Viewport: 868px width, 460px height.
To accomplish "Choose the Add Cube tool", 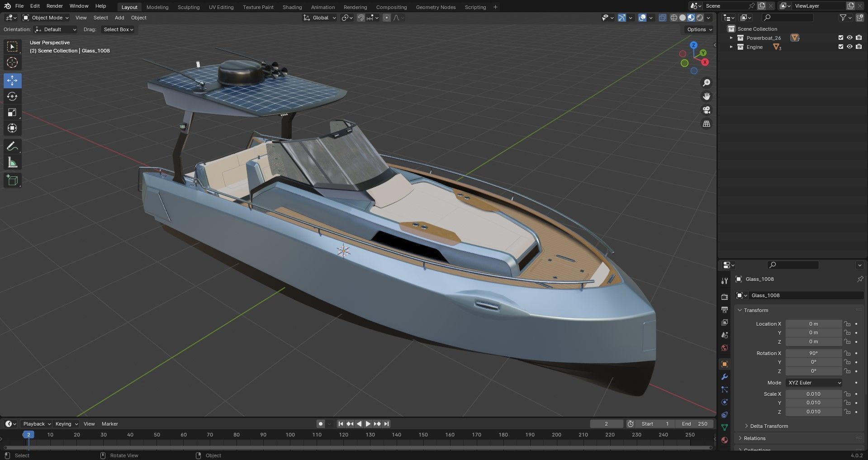I will point(12,180).
